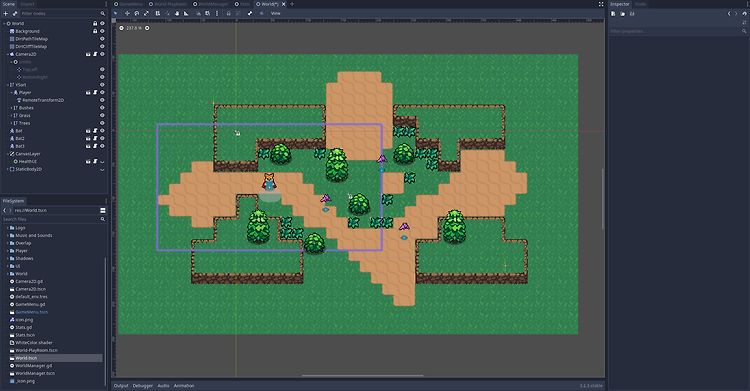
Task: Expand the Shadows folder in FileSystem
Action: [x=8, y=258]
